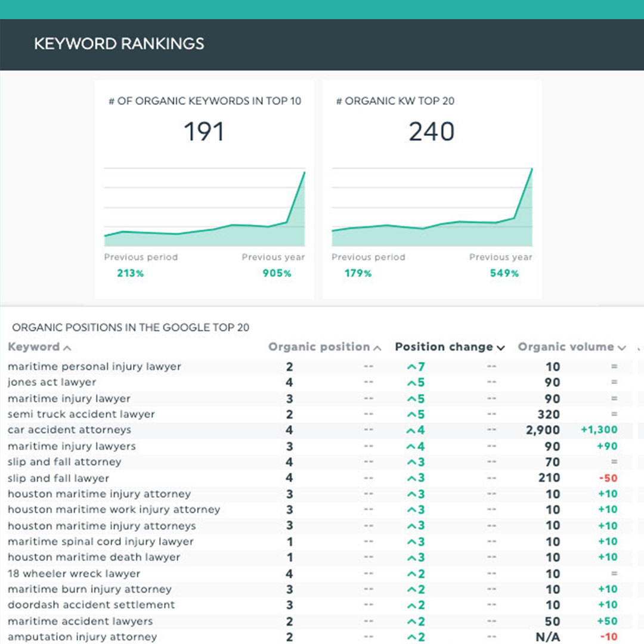The image size is (644, 644).
Task: Click the 905% previous year percentage
Action: [277, 273]
